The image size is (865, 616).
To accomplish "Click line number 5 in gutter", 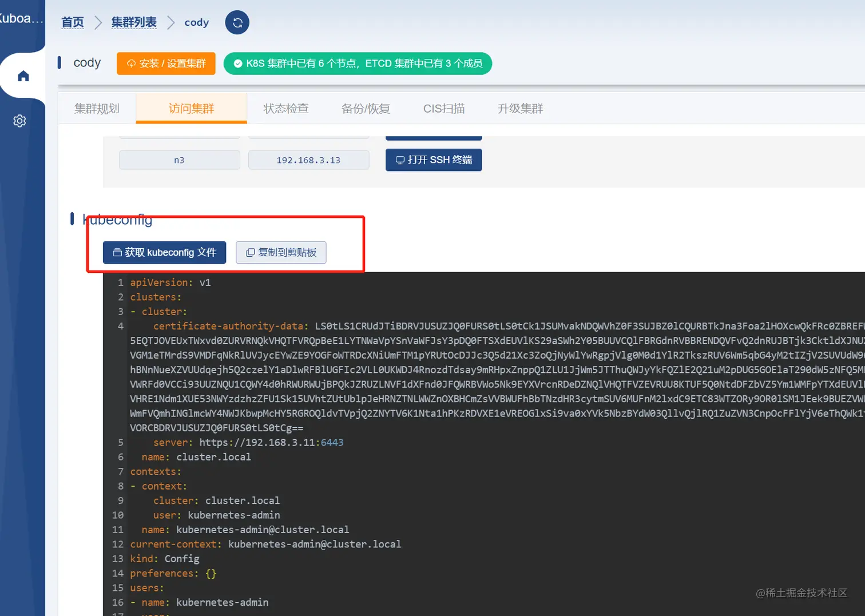I will [121, 443].
